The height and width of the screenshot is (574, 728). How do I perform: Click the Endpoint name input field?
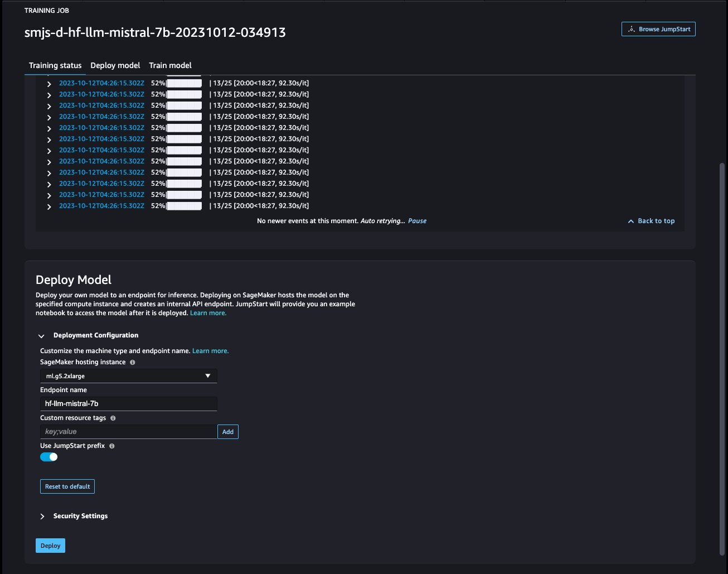click(x=129, y=404)
